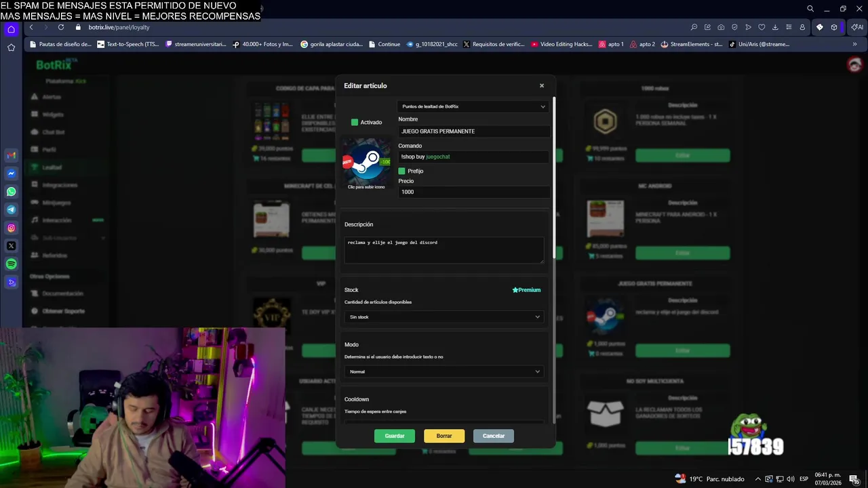Open the taskbar notification icon
Image resolution: width=868 pixels, height=488 pixels.
coord(855,479)
